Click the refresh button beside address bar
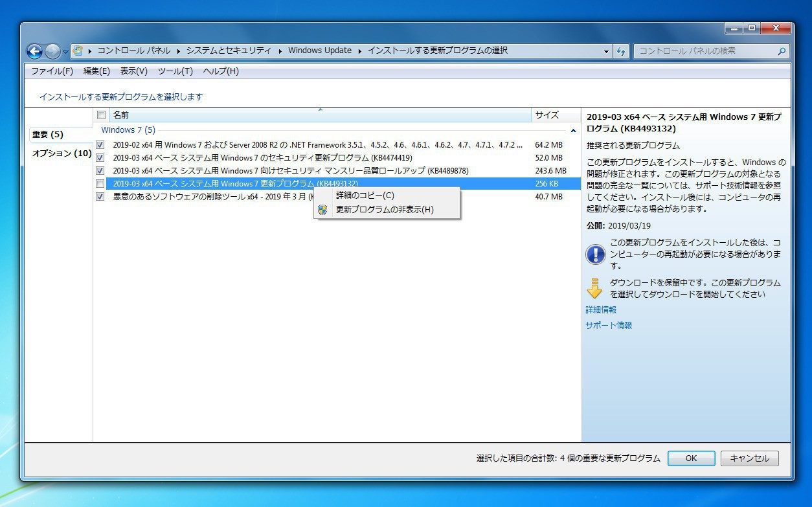Viewport: 812px width, 507px height. click(621, 51)
